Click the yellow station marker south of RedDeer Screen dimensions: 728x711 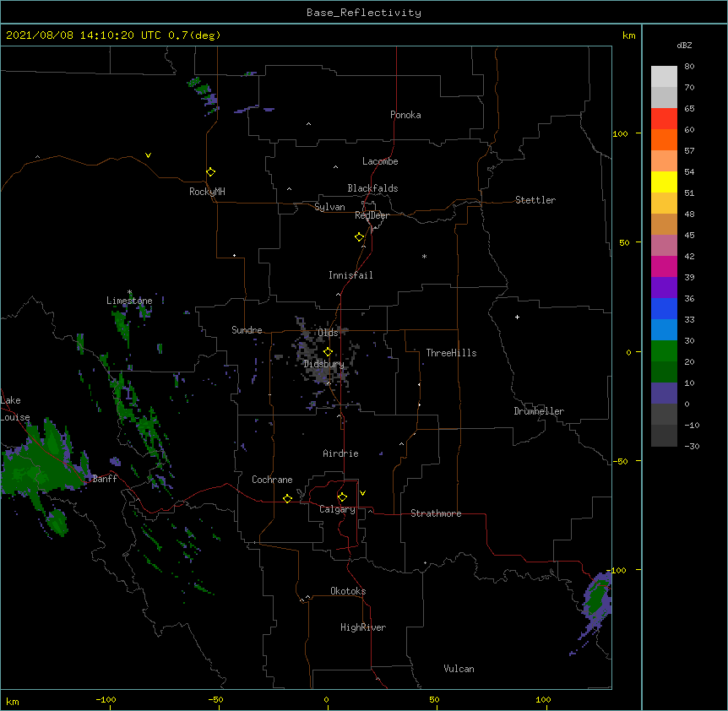tap(359, 237)
